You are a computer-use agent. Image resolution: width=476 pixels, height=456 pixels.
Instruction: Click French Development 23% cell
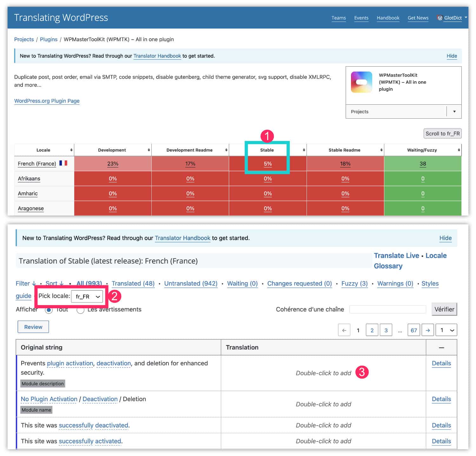point(113,164)
